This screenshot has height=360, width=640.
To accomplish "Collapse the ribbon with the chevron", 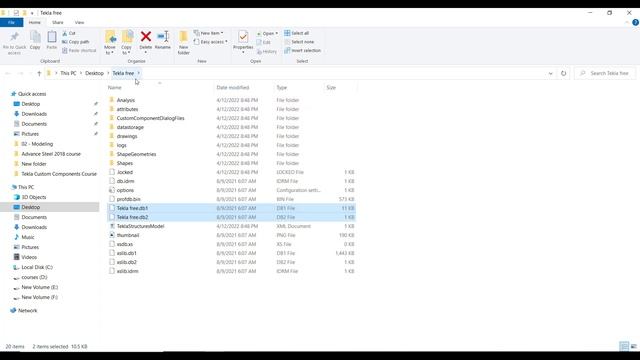I will pyautogui.click(x=627, y=23).
